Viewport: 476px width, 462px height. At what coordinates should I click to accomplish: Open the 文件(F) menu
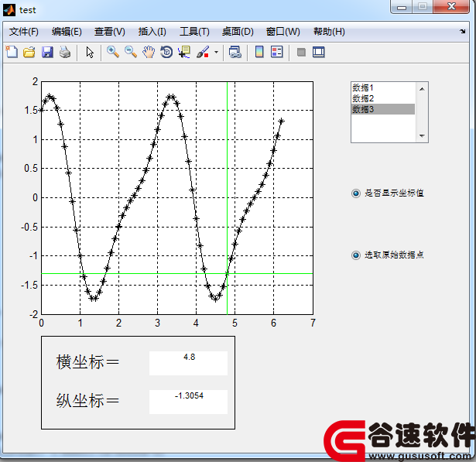click(24, 32)
